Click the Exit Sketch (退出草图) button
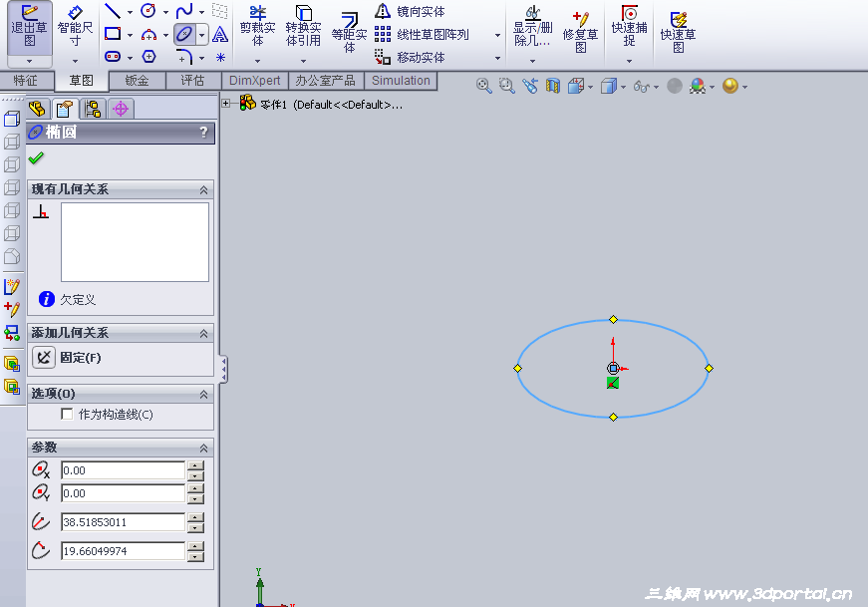This screenshot has width=868, height=607. point(29,27)
